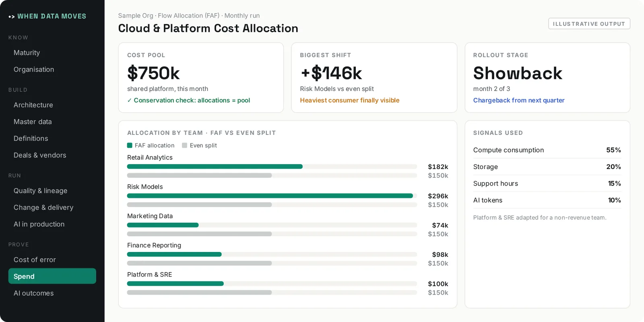Click Platform & SRE green allocation bar
Screen dimensions: 644x322
[x=175, y=284]
